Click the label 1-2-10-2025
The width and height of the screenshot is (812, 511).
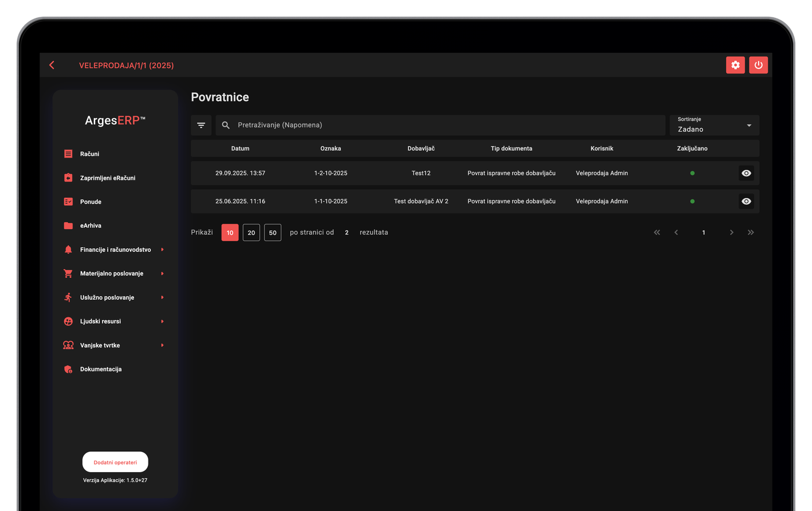click(x=331, y=173)
